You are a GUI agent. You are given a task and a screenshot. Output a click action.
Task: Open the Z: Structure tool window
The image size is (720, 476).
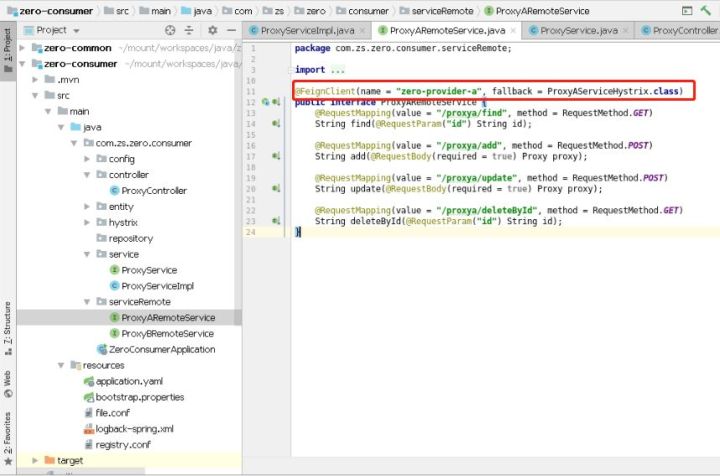(8, 328)
